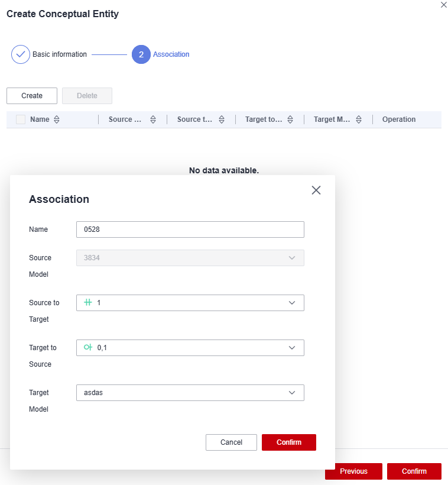This screenshot has width=448, height=485.
Task: Tick the select-all checkbox in table header
Action: tap(21, 119)
